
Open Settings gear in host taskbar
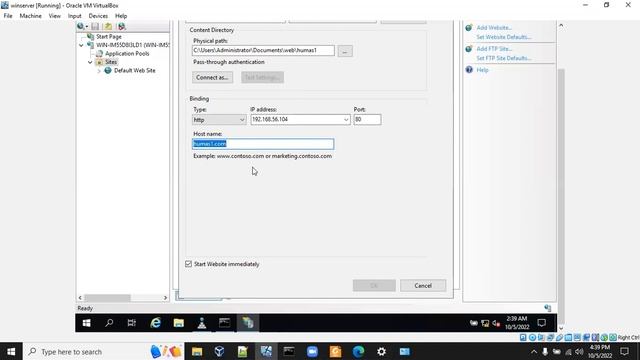tap(381, 351)
